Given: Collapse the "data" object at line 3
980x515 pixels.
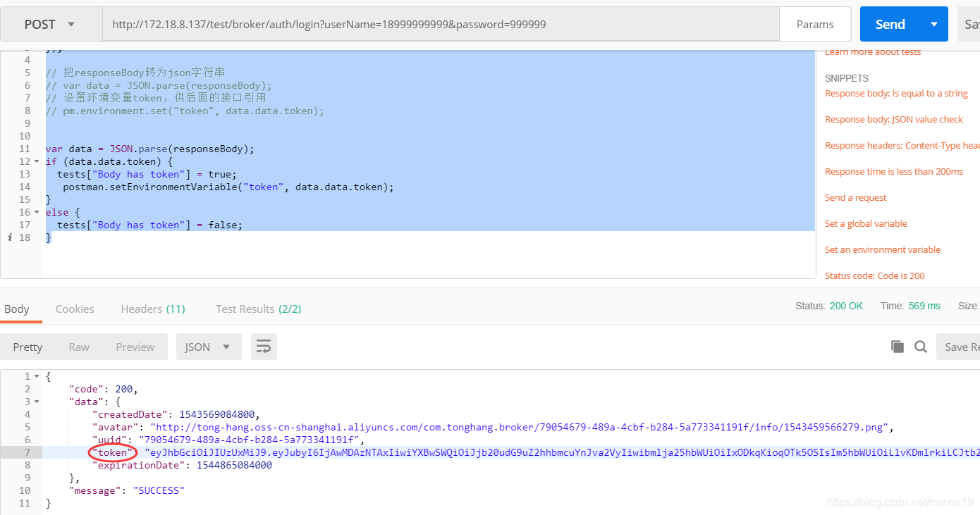Looking at the screenshot, I should click(x=37, y=402).
